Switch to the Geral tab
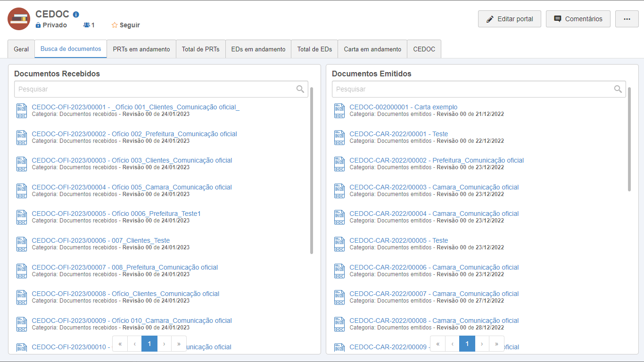Screen dimensions: 644x362 click(21, 49)
